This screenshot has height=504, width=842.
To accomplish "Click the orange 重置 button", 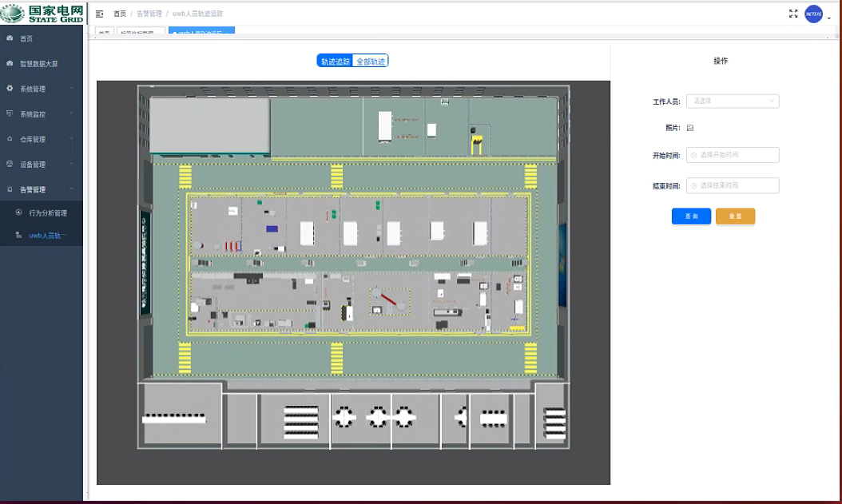I will click(735, 216).
